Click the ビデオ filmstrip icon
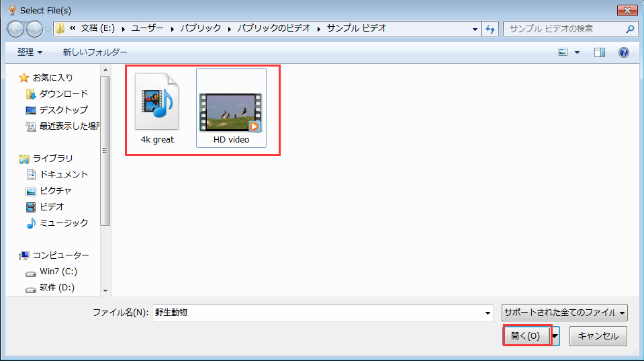The image size is (644, 361). coord(31,207)
